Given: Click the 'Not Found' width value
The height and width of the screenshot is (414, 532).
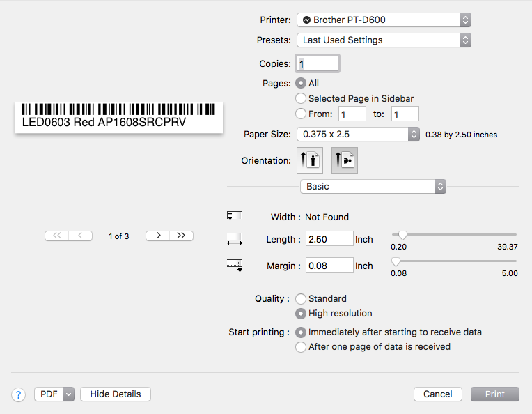Looking at the screenshot, I should click(x=327, y=217).
